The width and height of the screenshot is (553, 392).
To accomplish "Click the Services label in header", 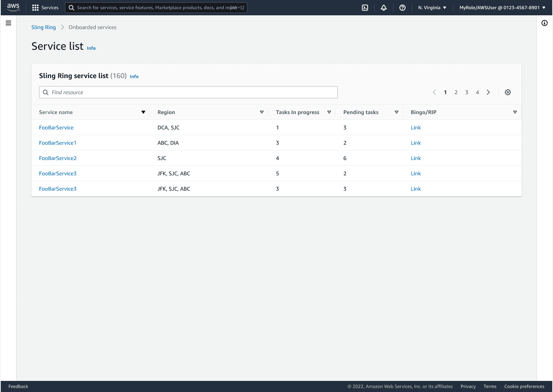I will pos(50,8).
